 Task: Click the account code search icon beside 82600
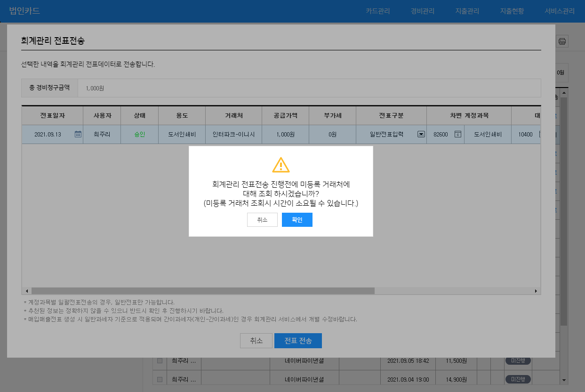tap(457, 134)
